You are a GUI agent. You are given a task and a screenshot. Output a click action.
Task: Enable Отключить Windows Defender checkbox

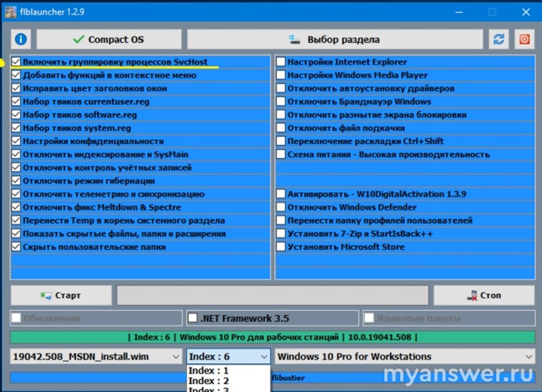(281, 207)
